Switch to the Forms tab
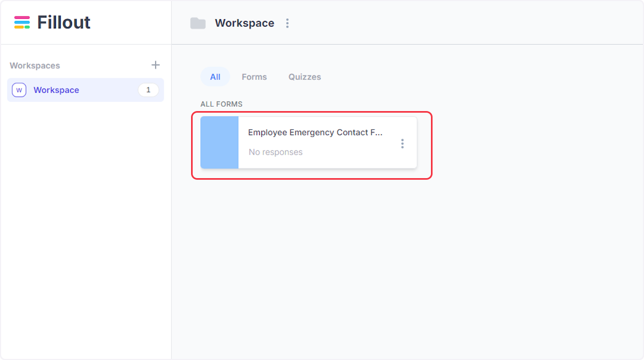Screen dimensions: 644x360 pyautogui.click(x=254, y=77)
